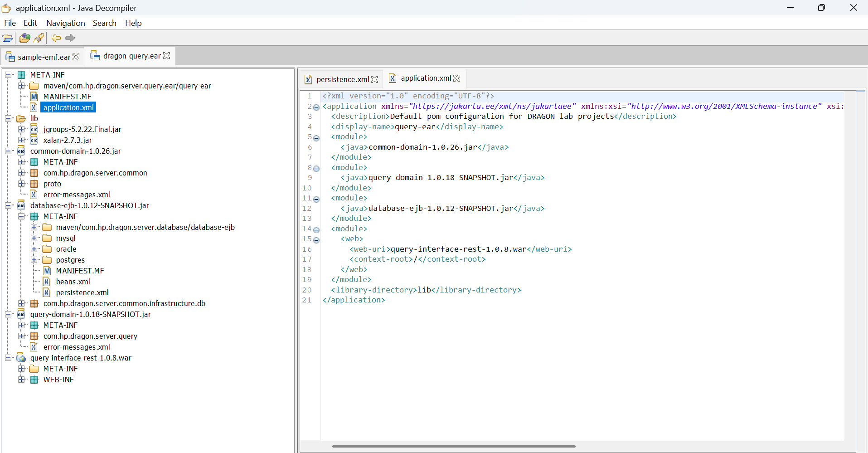This screenshot has width=868, height=453.
Task: Go forward using the right arrow icon
Action: [x=70, y=38]
